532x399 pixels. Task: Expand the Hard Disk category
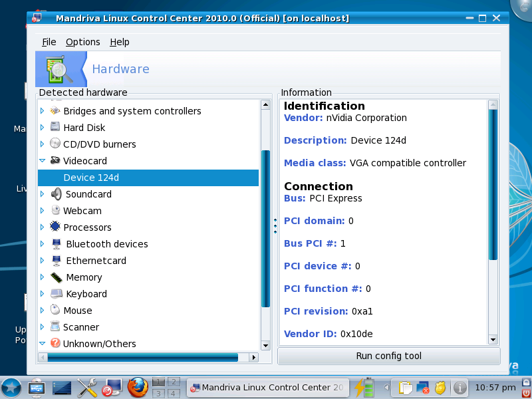coord(42,127)
